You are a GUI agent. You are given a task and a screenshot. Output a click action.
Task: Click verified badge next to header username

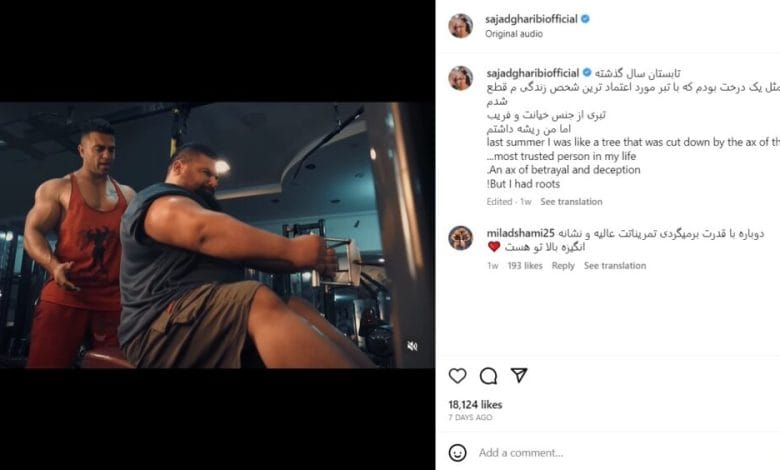point(585,19)
